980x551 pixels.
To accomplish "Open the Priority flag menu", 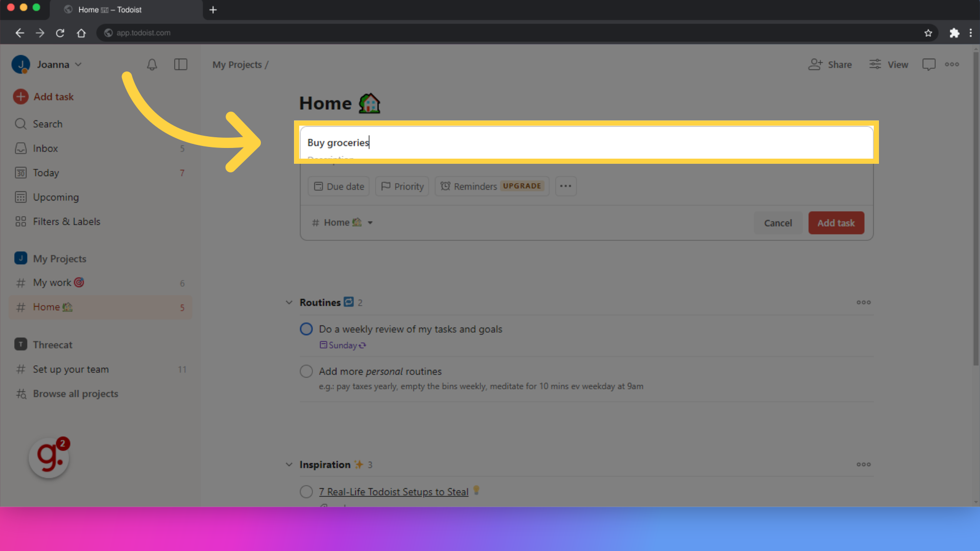I will click(x=402, y=186).
